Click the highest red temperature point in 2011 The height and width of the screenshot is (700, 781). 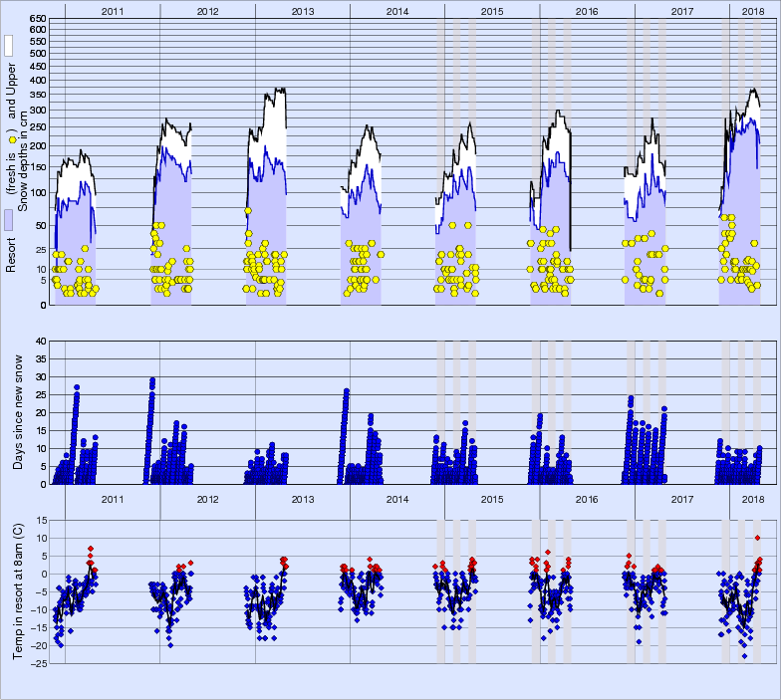click(91, 549)
